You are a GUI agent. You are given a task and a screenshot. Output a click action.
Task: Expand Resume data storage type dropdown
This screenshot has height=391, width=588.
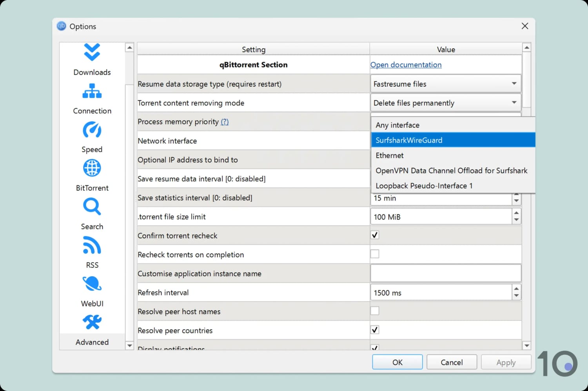tap(445, 84)
